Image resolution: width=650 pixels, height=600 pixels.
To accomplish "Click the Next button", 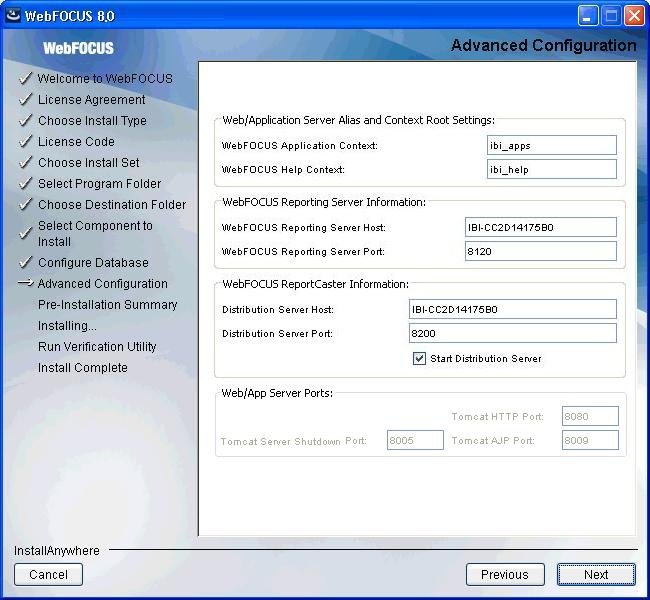I will click(596, 574).
